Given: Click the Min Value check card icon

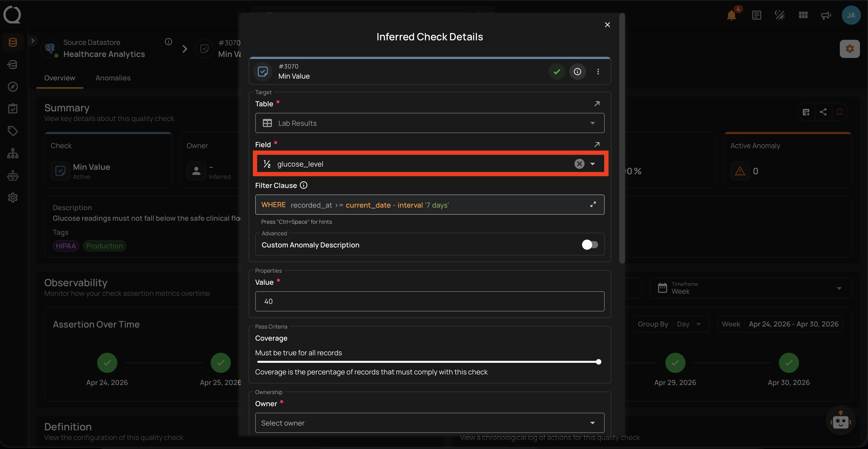Looking at the screenshot, I should [x=60, y=171].
